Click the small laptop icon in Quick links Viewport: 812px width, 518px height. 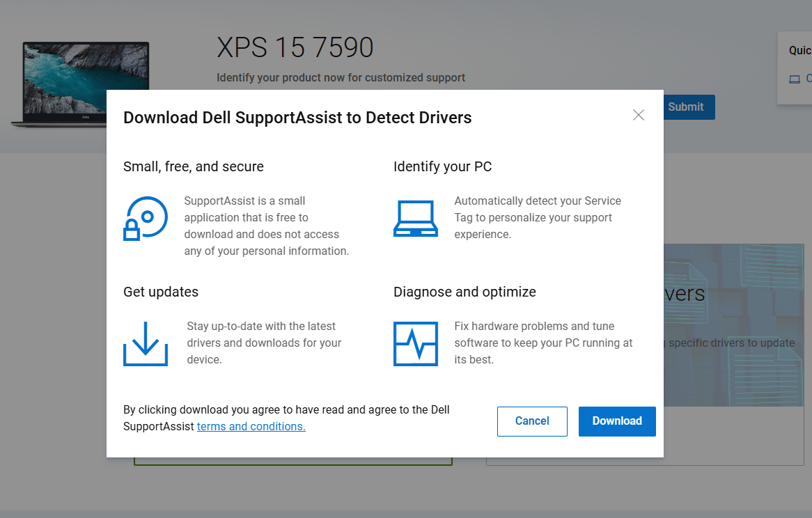tap(795, 79)
